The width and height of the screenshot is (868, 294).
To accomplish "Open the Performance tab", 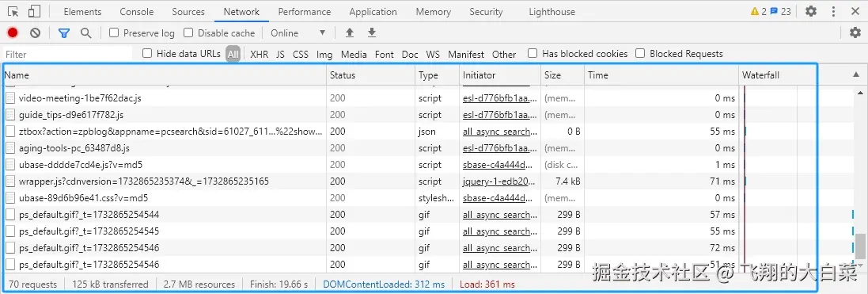I will pos(305,12).
